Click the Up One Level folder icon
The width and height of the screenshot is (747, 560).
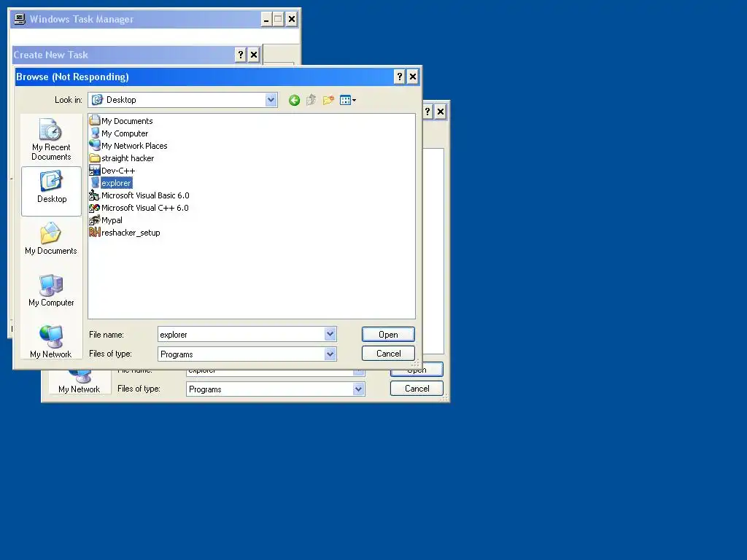click(x=311, y=100)
